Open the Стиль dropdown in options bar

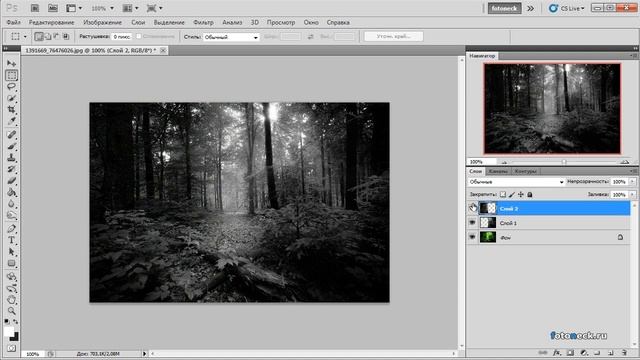coord(231,37)
